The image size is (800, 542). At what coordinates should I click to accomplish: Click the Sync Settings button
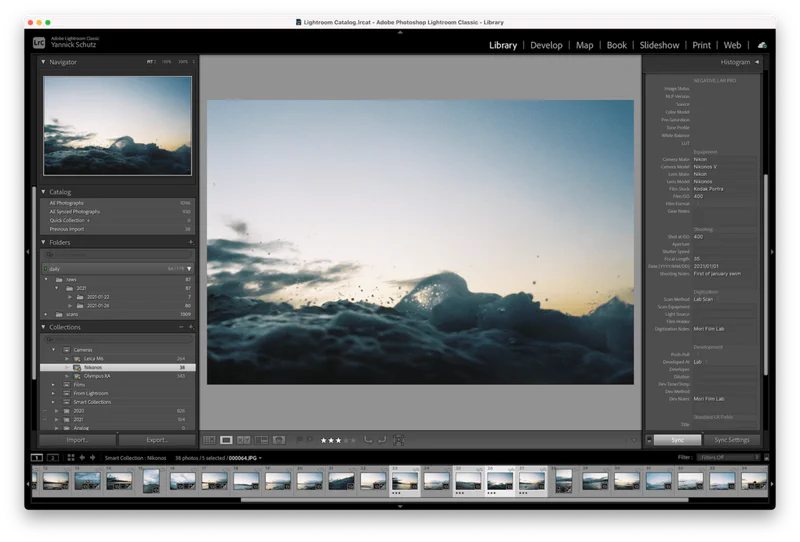tap(731, 440)
